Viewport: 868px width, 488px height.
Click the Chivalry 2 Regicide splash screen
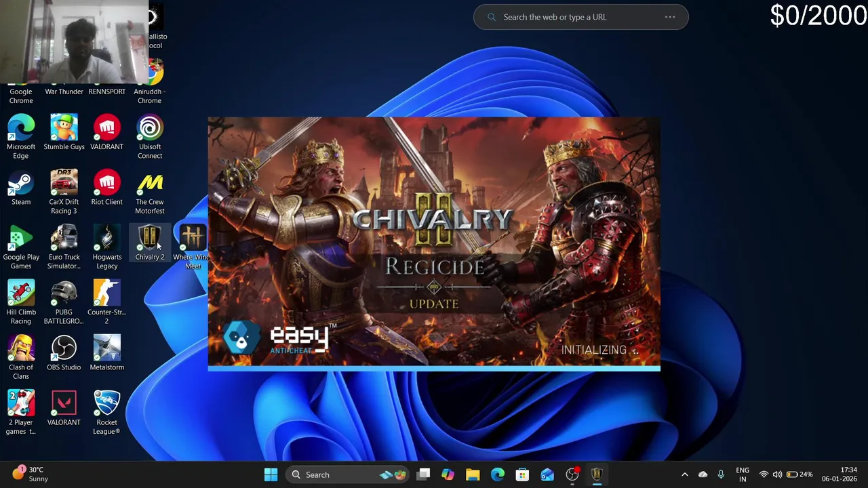coord(434,244)
